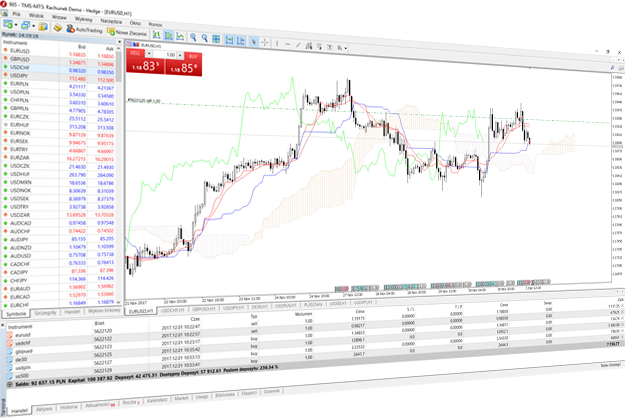Open the Historia terminal tab
This screenshot has height=418, width=625.
pyautogui.click(x=69, y=407)
